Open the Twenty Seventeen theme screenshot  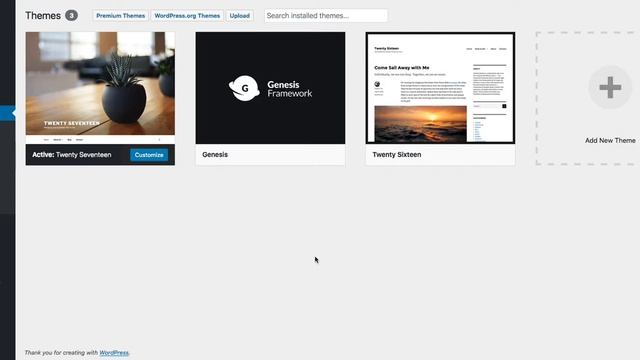(x=100, y=88)
